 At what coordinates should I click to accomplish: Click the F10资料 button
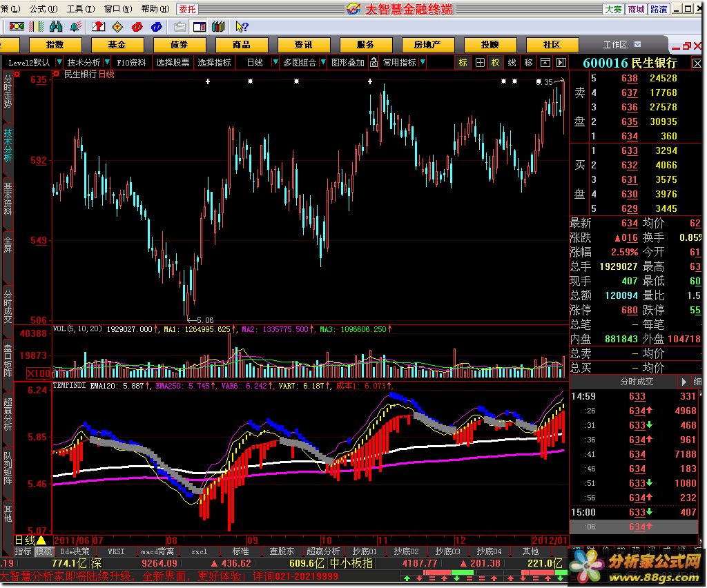coord(131,63)
